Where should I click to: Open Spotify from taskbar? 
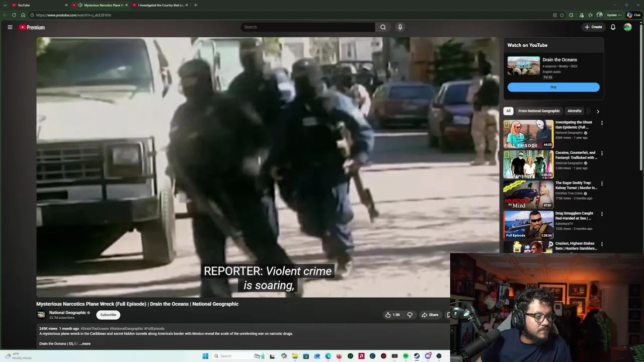coord(406,356)
